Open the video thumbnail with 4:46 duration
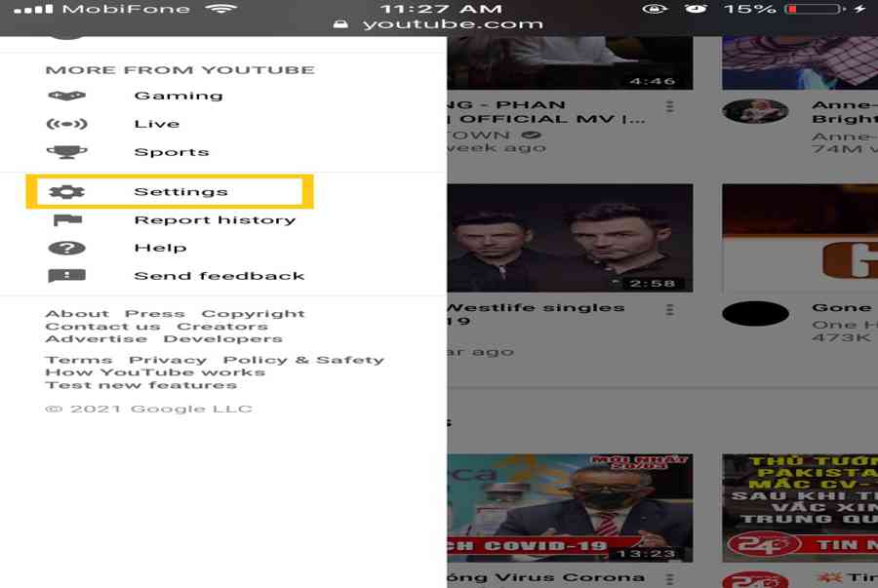 (570, 62)
